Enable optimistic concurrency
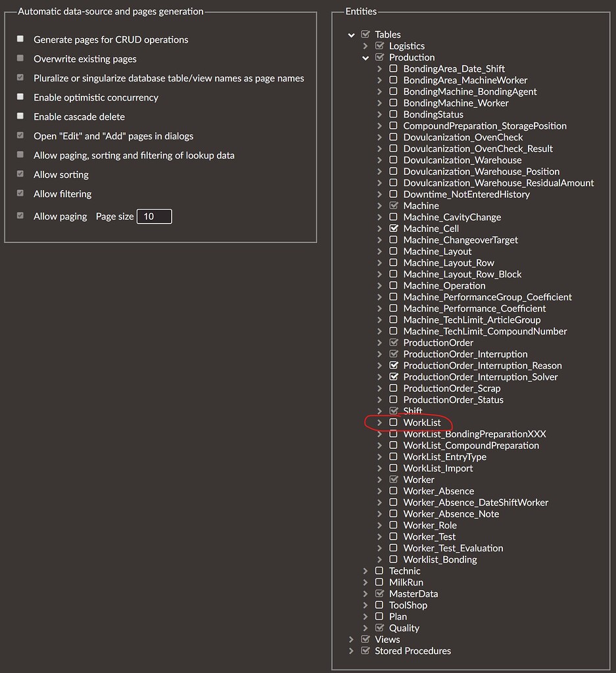This screenshot has height=673, width=616. click(20, 97)
